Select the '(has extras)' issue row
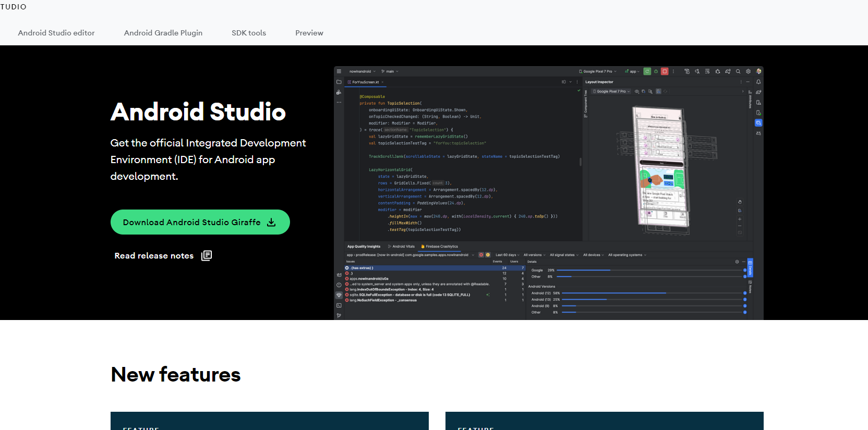This screenshot has width=868, height=430. coord(435,268)
